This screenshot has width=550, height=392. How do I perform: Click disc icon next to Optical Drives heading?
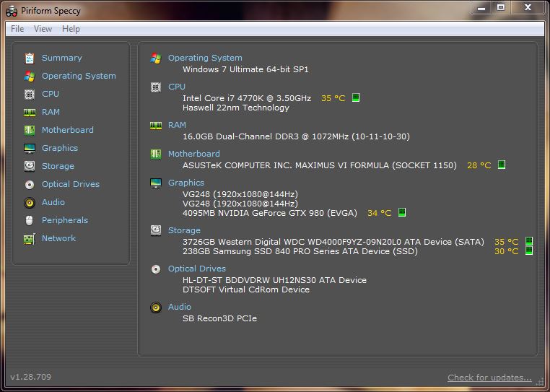[156, 269]
